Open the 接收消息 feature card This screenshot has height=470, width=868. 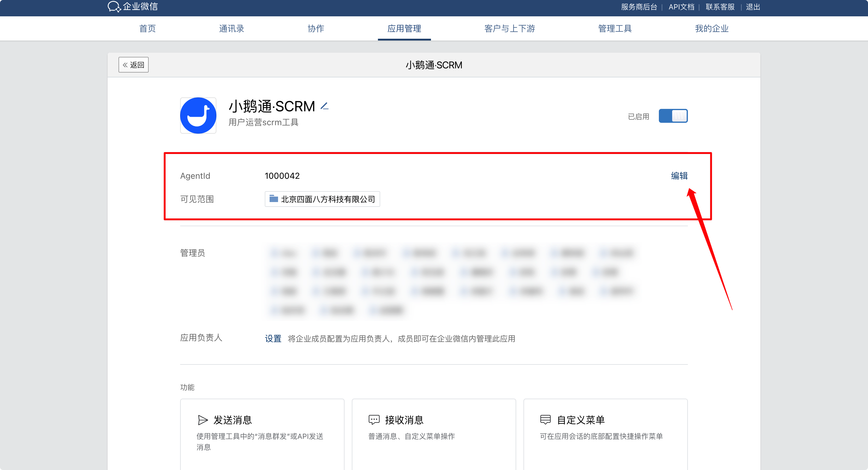click(434, 434)
